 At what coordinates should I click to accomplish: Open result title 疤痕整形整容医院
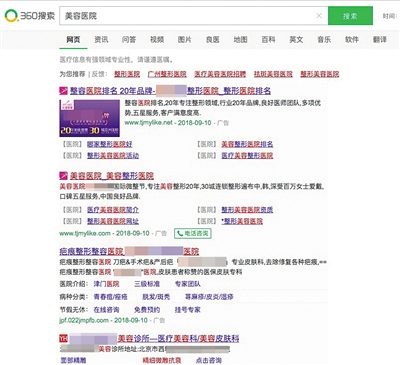click(x=129, y=251)
